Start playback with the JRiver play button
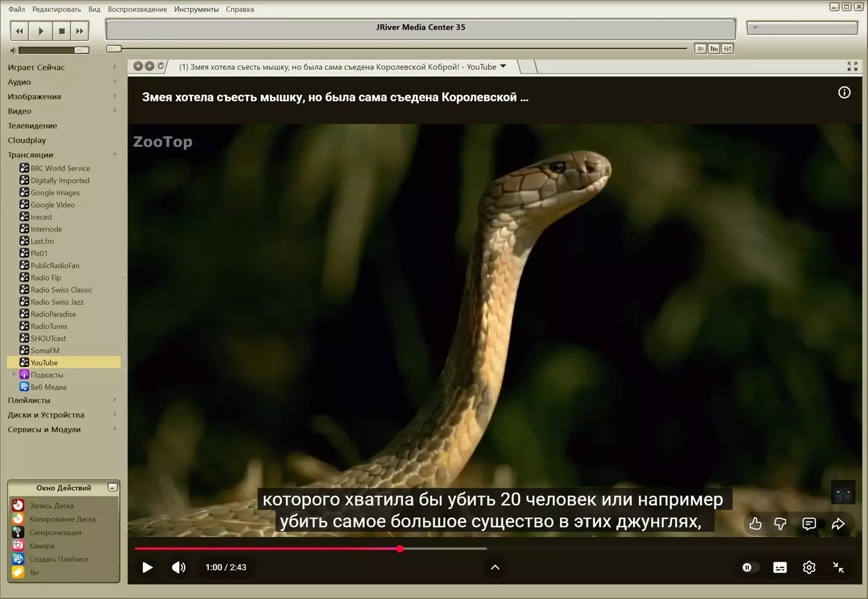Viewport: 868px width, 599px height. click(41, 31)
